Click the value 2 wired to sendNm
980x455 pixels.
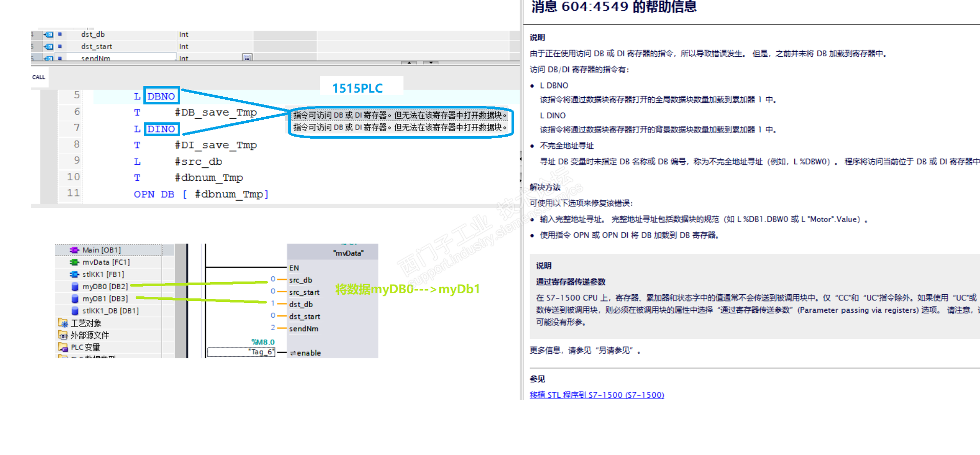[x=273, y=327]
